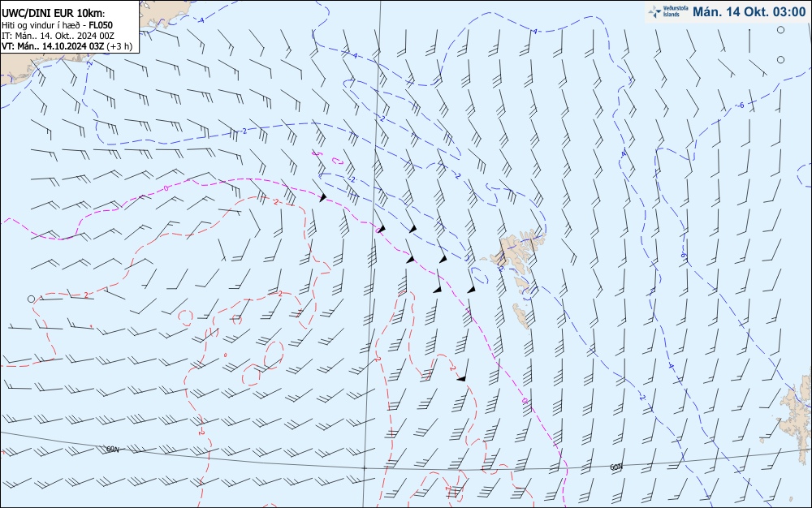Click the 60N label in the western half

(112, 449)
